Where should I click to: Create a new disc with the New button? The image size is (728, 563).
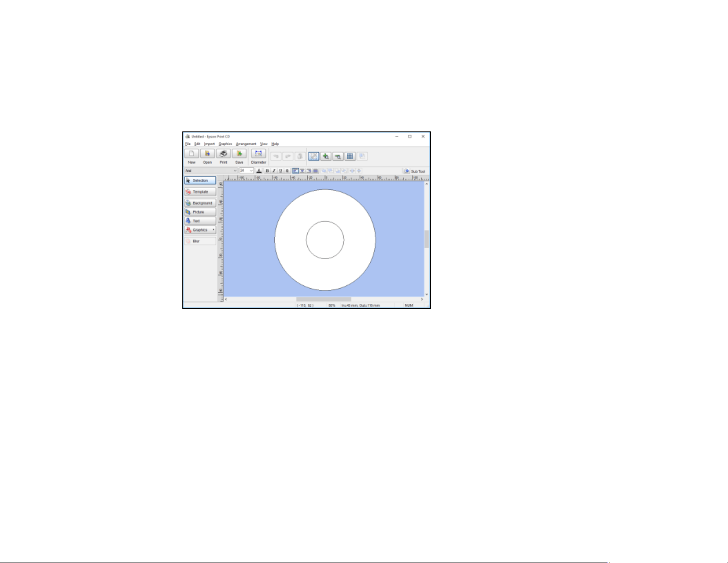pos(192,154)
